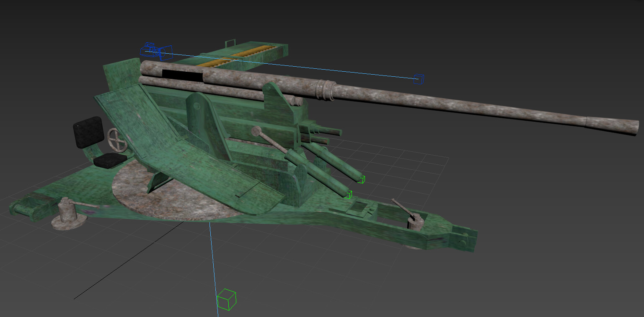Click the carry handle on the ammo tray
This screenshot has width=644, height=317.
tap(230, 42)
